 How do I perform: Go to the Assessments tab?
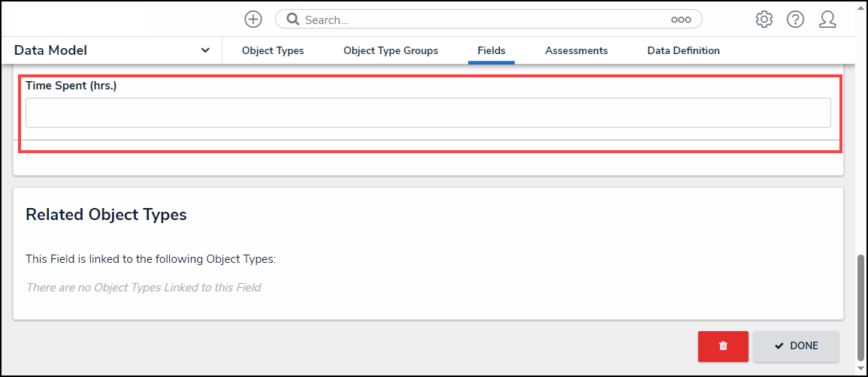tap(576, 50)
